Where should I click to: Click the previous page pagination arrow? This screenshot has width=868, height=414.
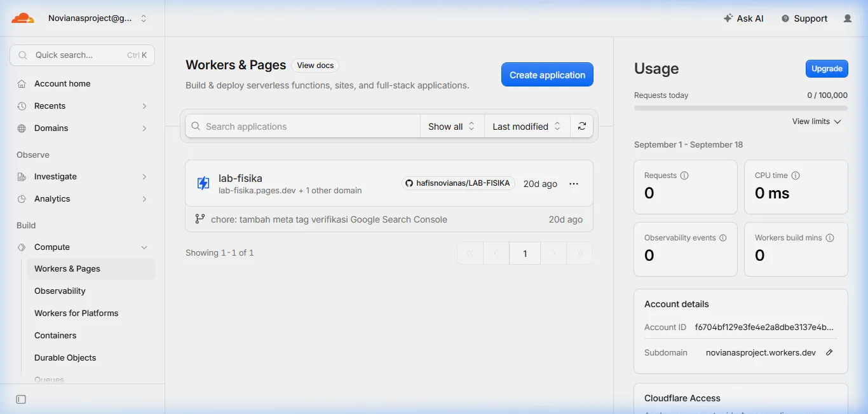tap(496, 253)
